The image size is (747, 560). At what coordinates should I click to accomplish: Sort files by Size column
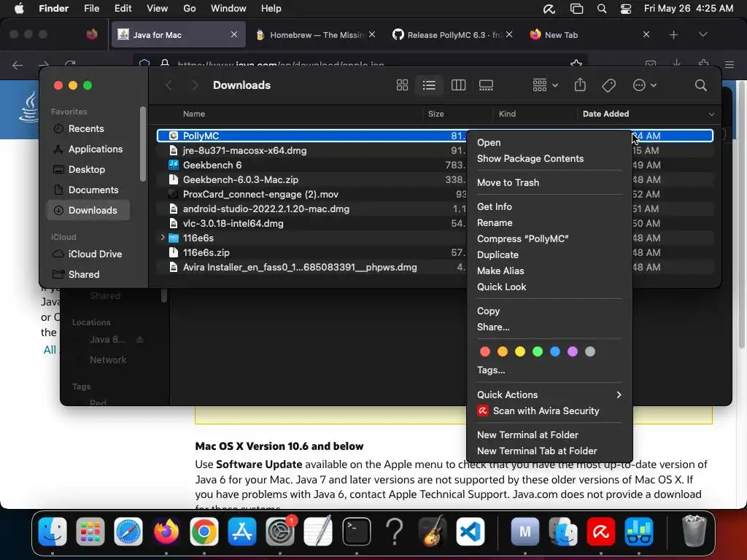436,114
